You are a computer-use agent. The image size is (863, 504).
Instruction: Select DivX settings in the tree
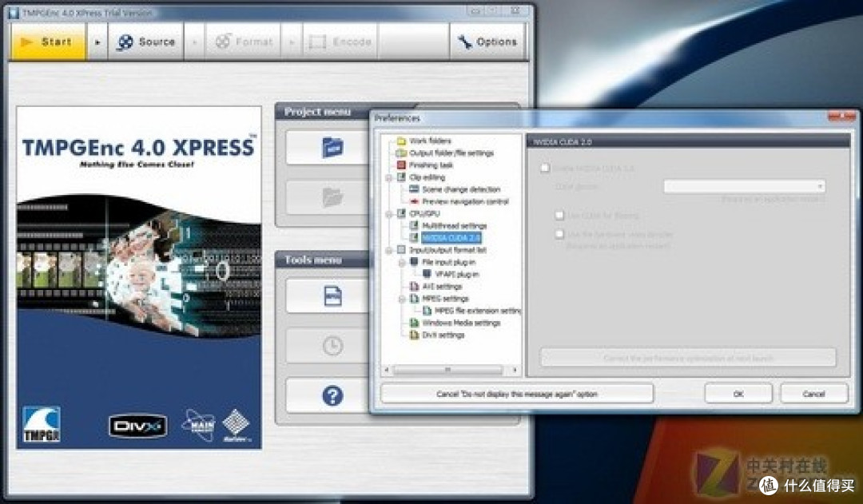443,335
